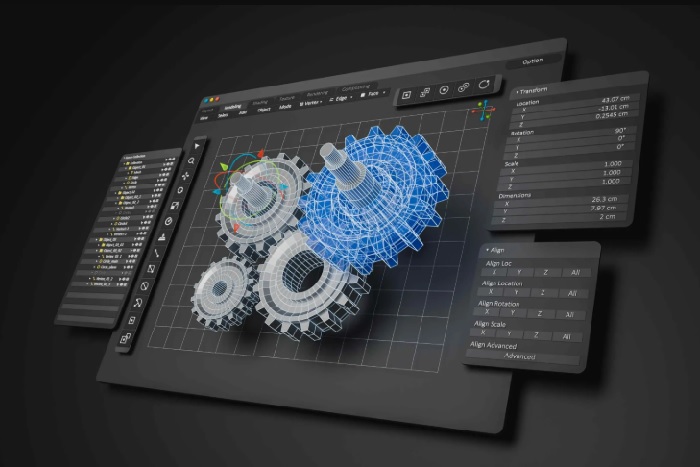Collapse the Transform panel section
The height and width of the screenshot is (467, 700).
click(x=518, y=91)
